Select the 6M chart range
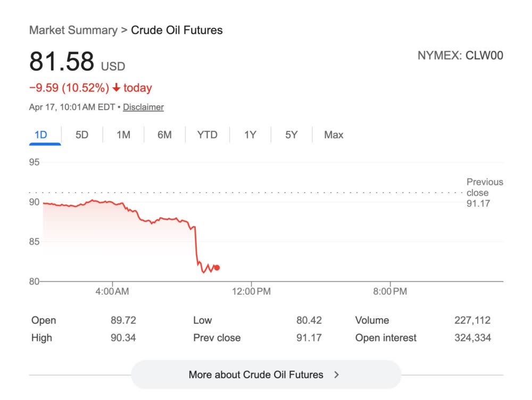 (164, 135)
